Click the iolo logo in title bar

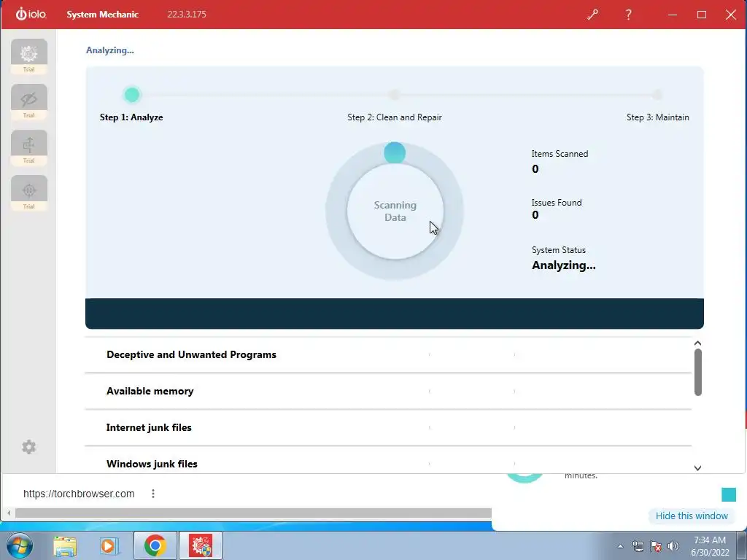[31, 15]
